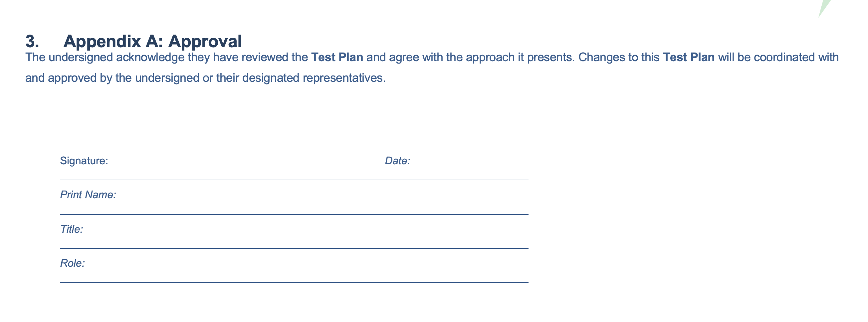This screenshot has height=322, width=868.
Task: Click the "Role:" label
Action: click(x=73, y=263)
